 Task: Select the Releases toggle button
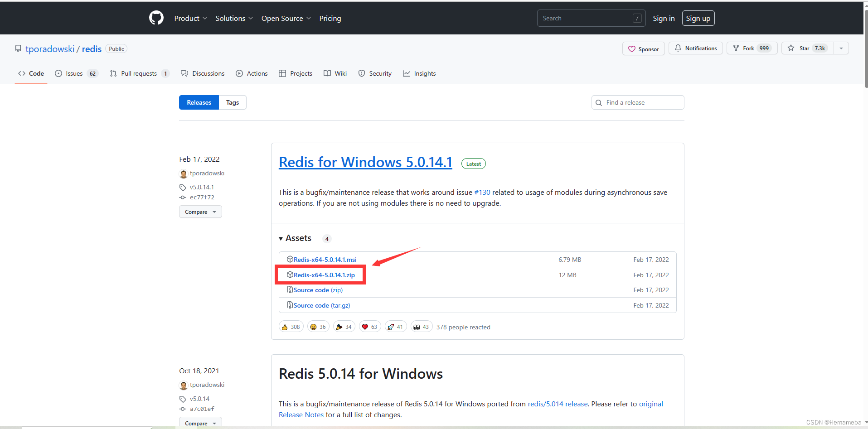click(x=199, y=102)
